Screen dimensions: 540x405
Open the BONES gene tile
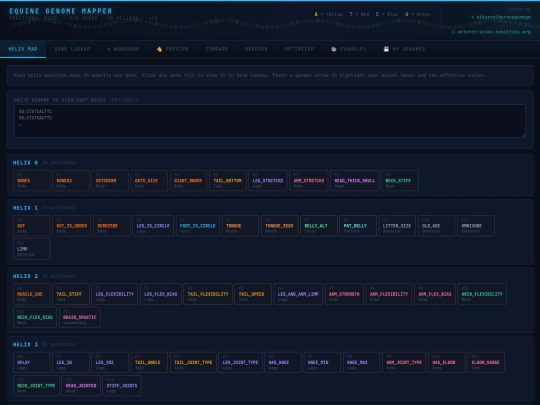tap(32, 180)
